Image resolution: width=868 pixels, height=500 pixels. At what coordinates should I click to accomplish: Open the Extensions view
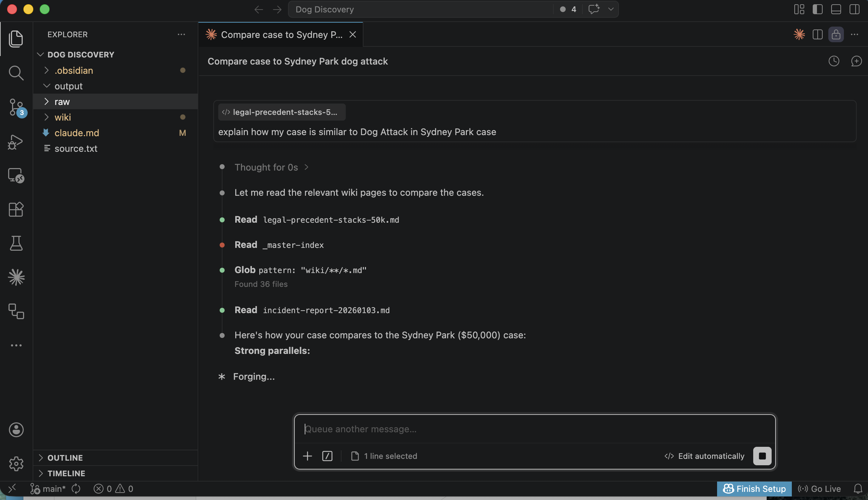click(x=16, y=210)
